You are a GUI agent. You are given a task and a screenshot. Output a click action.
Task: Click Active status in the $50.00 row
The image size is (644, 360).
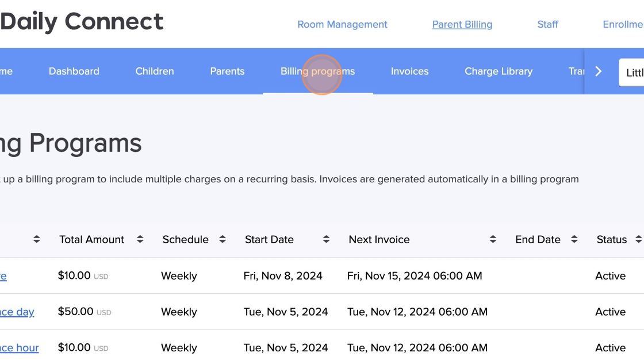tap(610, 312)
